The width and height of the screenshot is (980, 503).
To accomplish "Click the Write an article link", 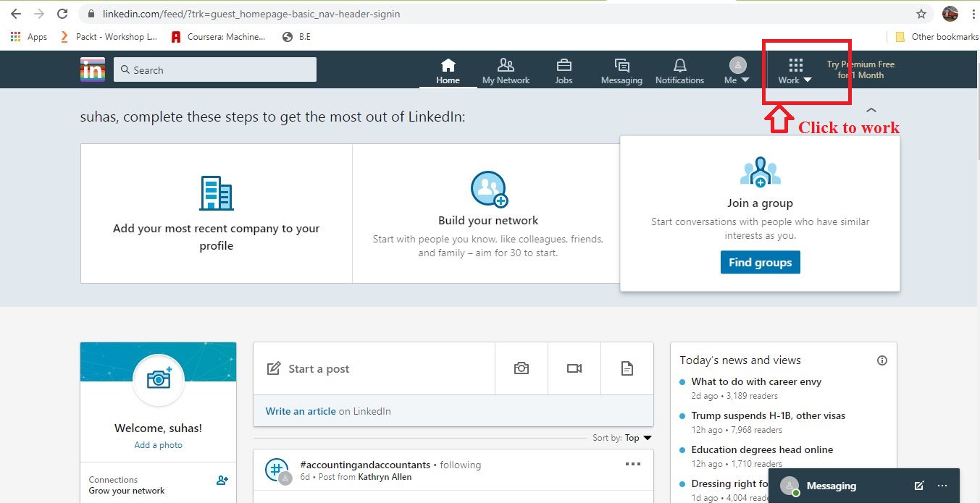I will click(299, 411).
